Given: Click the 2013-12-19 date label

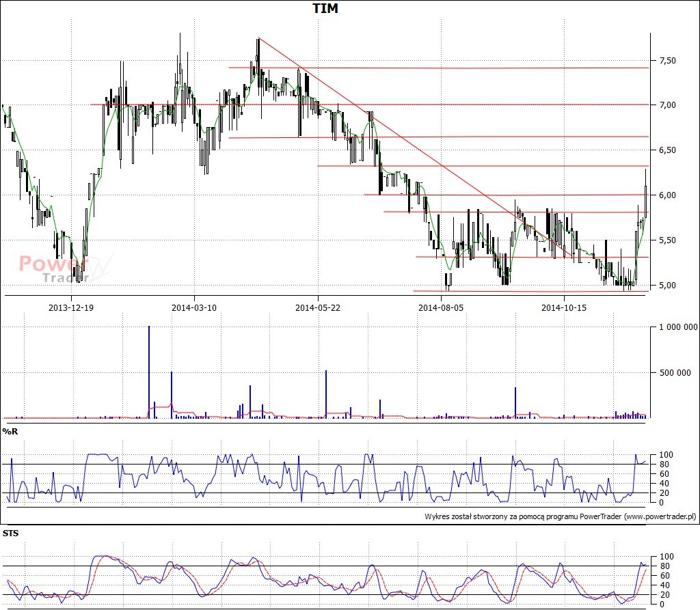Looking at the screenshot, I should (71, 308).
